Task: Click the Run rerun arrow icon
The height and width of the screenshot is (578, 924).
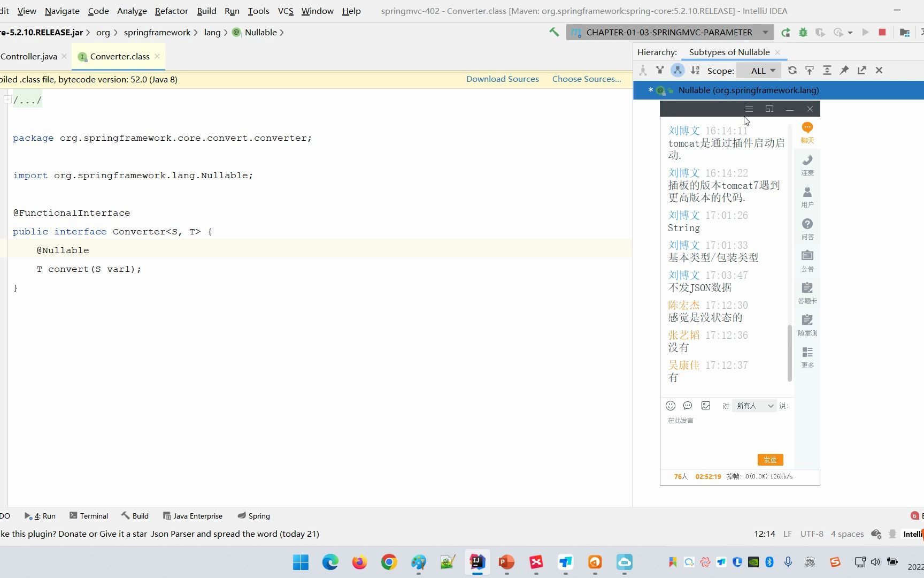Action: [786, 33]
